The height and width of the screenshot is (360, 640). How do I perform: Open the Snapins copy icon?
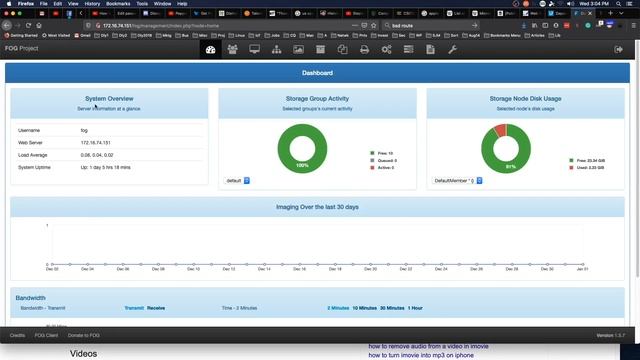[342, 49]
